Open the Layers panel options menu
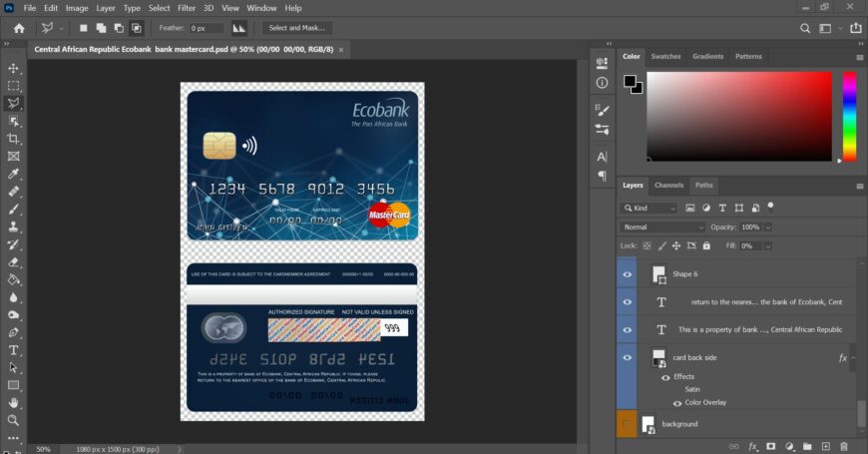The image size is (868, 454). pyautogui.click(x=860, y=186)
